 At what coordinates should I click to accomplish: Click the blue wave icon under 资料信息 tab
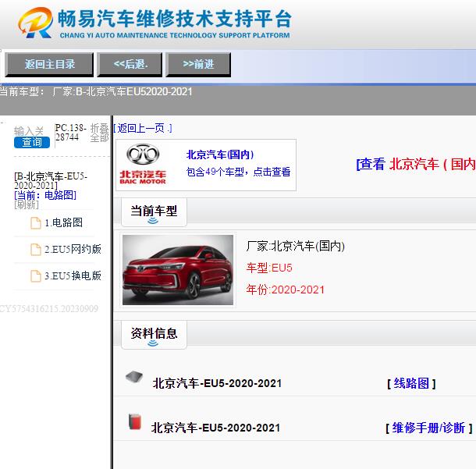[x=153, y=343]
